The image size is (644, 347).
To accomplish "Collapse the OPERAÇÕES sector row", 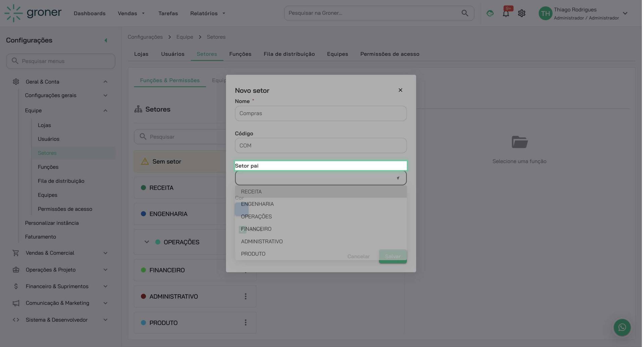I will [146, 242].
